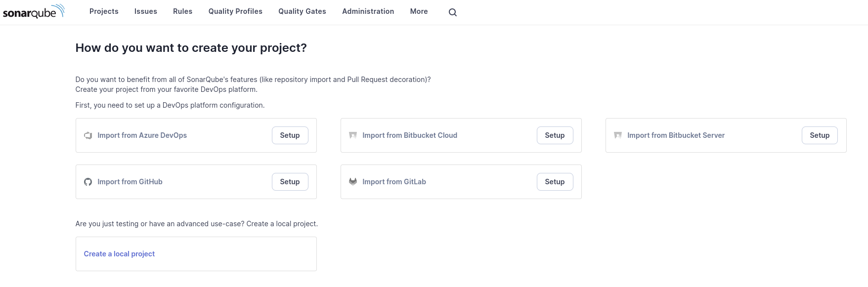Click the GitHub octocat icon
The image size is (868, 287).
88,182
